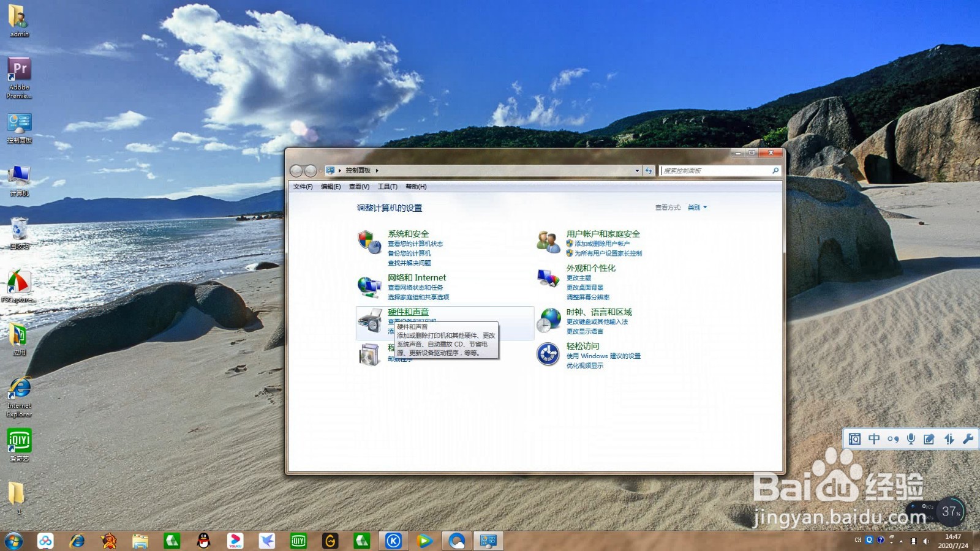Image resolution: width=980 pixels, height=551 pixels.
Task: Open the Programs category disc-box icon
Action: (369, 354)
